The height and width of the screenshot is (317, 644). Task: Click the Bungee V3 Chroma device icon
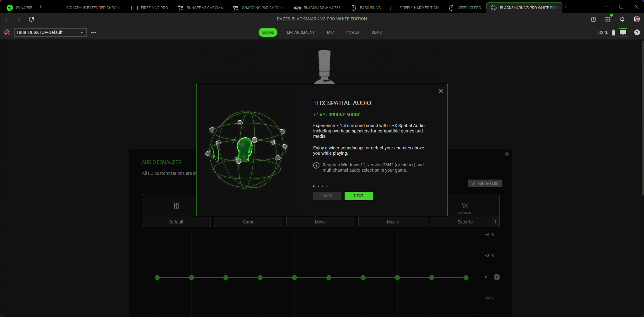(x=180, y=8)
